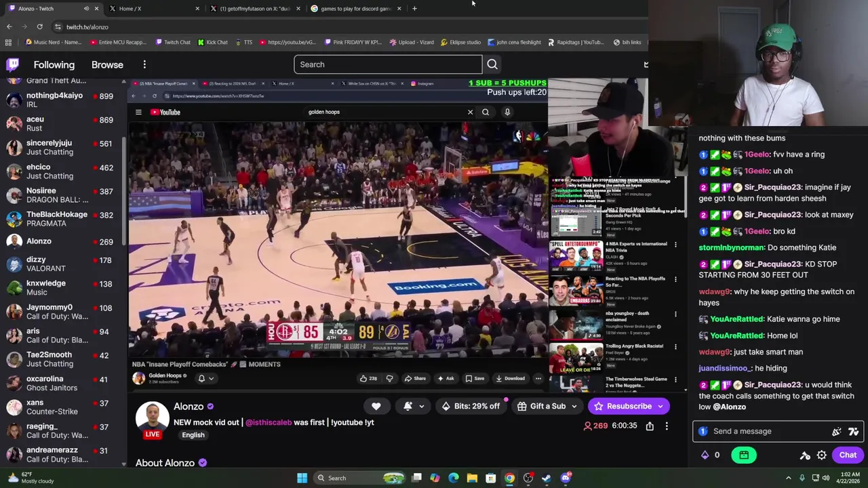Open the xans Counter-Strike channel in sidebar
868x488 pixels.
tap(61, 407)
